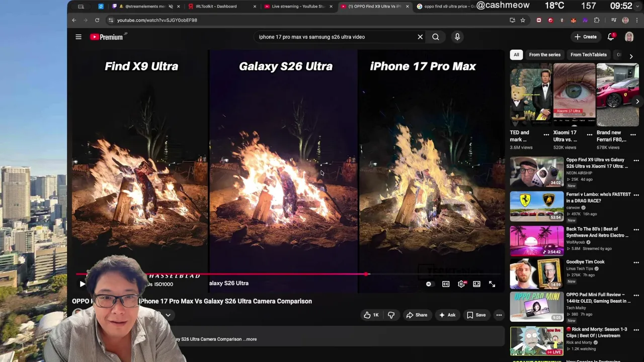Play the video with the play button
Viewport: 644px width, 362px height.
click(83, 284)
